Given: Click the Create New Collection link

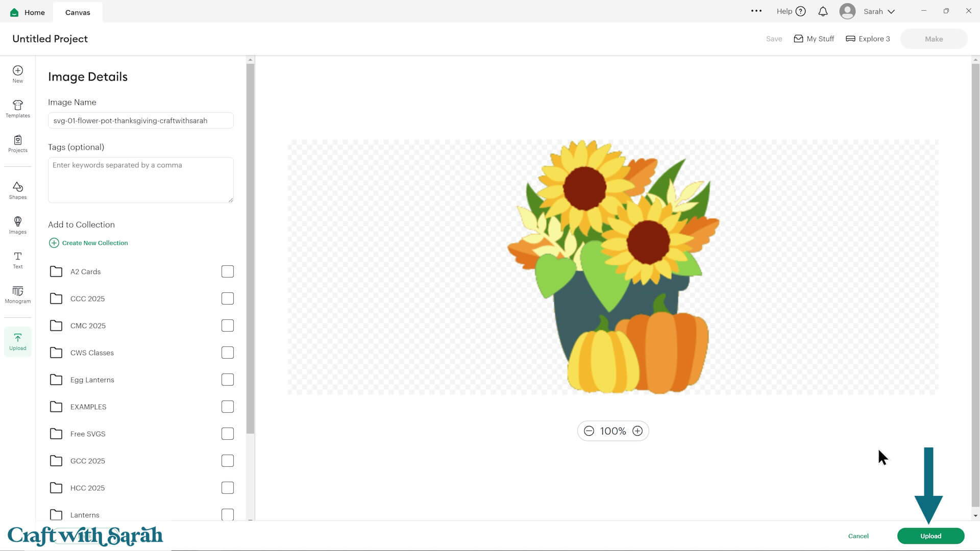Looking at the screenshot, I should pos(89,243).
